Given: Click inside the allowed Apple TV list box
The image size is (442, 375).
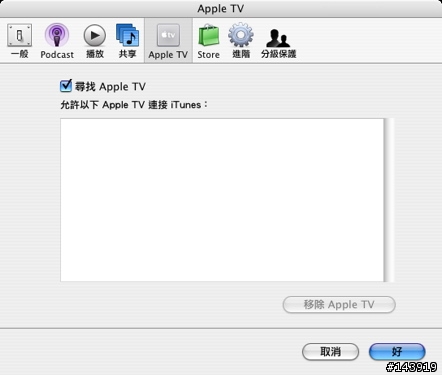Looking at the screenshot, I should 222,200.
